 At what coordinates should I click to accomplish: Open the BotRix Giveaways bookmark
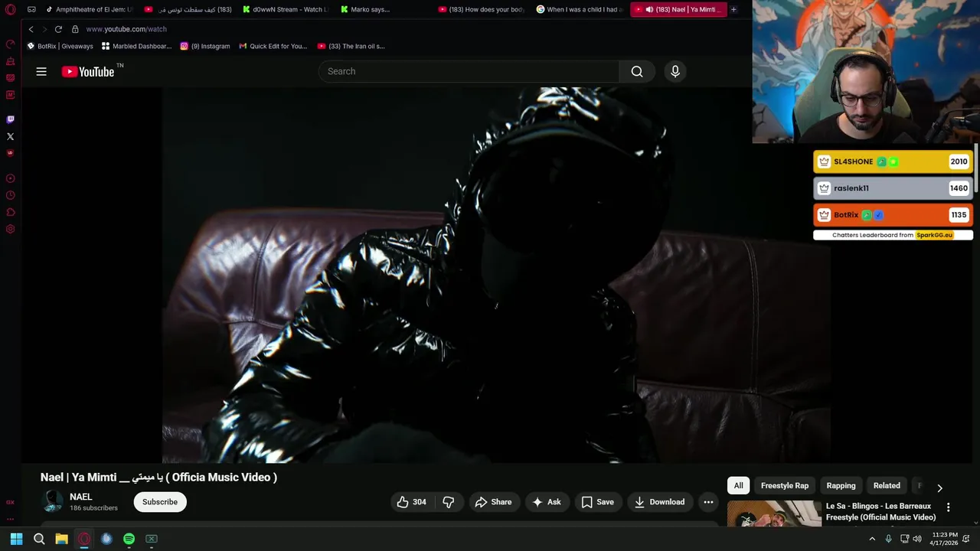(x=60, y=46)
